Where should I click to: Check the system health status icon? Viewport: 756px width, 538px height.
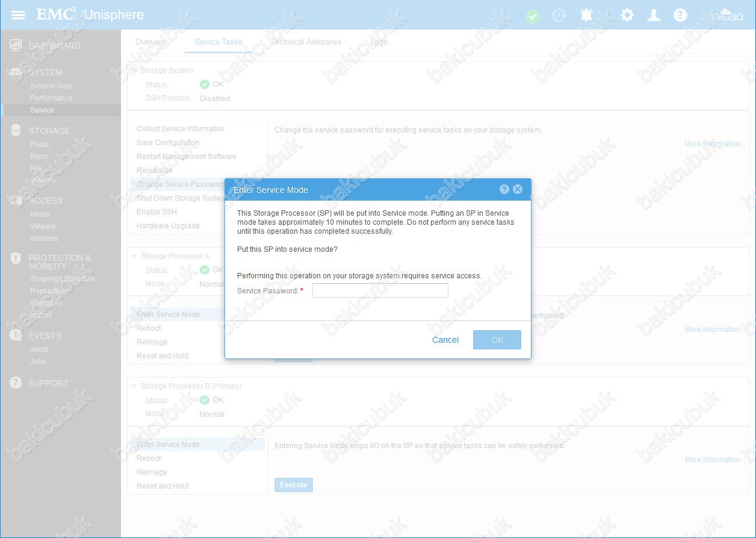[x=533, y=16]
